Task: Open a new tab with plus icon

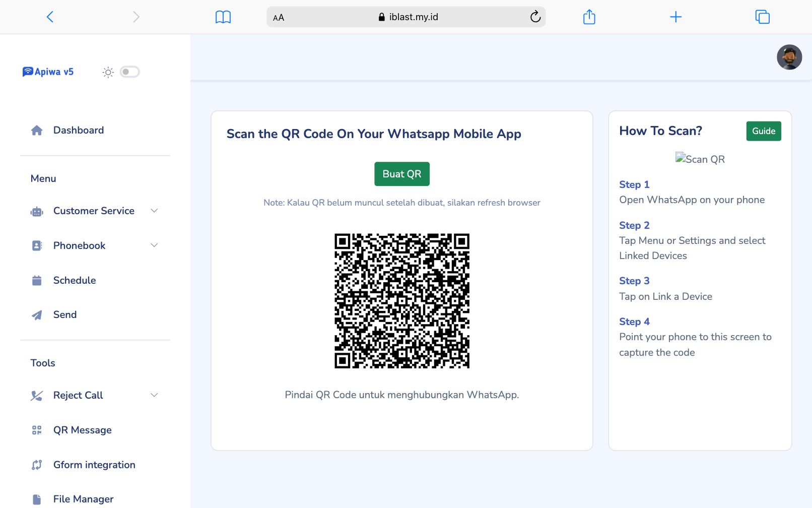Action: (675, 17)
